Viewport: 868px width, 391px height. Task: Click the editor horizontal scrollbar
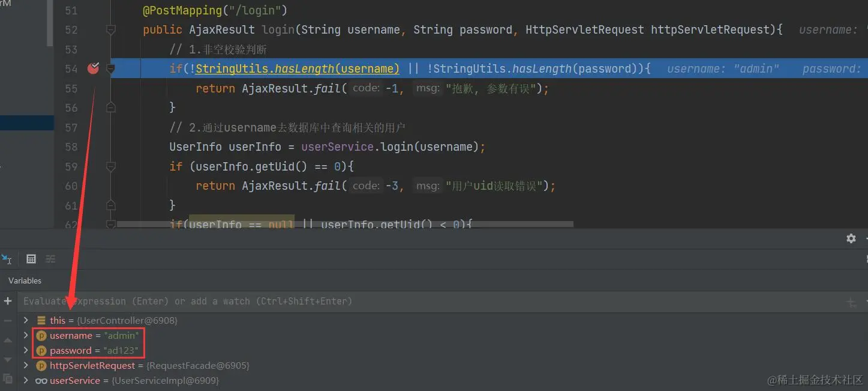345,224
